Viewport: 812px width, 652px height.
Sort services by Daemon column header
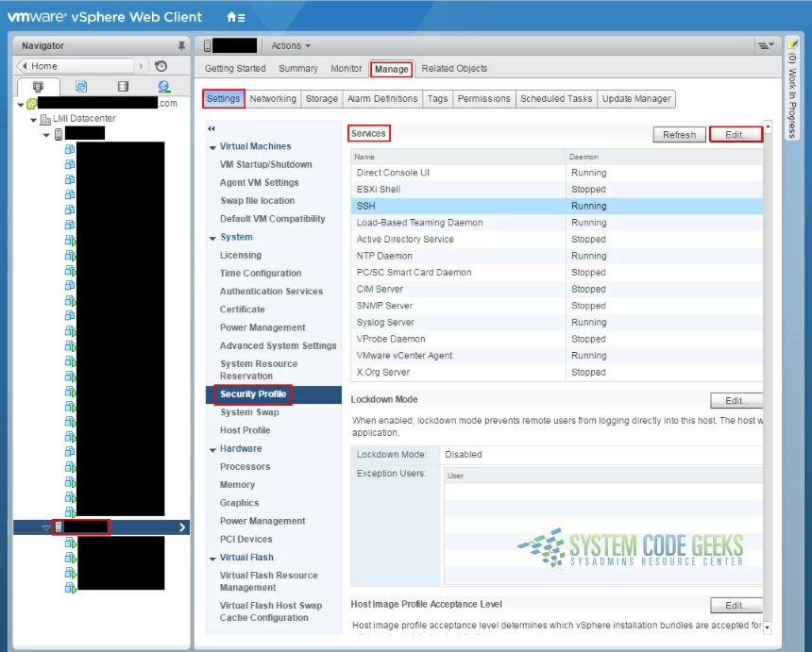pos(665,157)
